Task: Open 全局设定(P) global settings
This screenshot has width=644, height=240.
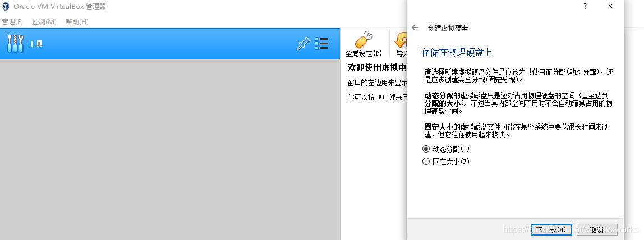Action: 364,44
